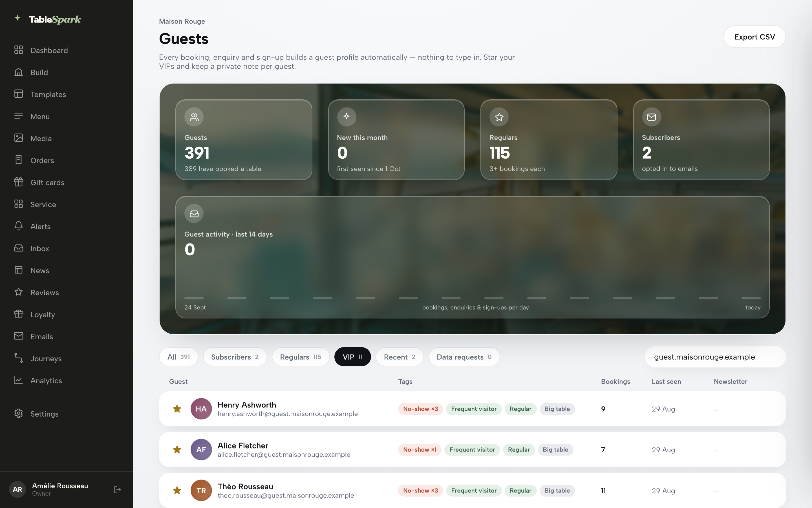Click the No-show ×3 tag for Henry Ashworth

[420, 409]
